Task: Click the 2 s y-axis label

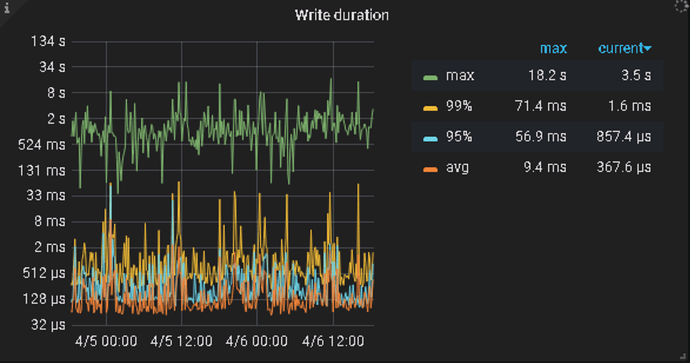Action: point(56,119)
